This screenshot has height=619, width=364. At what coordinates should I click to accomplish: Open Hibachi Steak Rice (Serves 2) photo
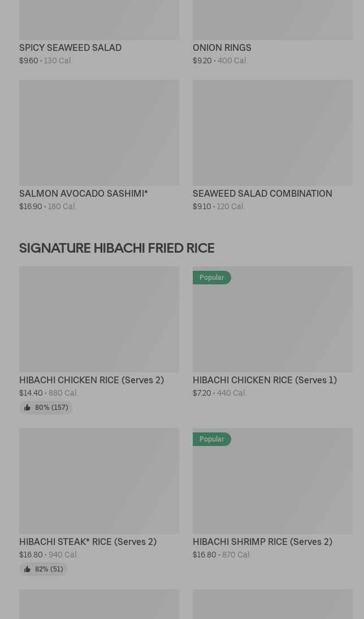click(99, 481)
